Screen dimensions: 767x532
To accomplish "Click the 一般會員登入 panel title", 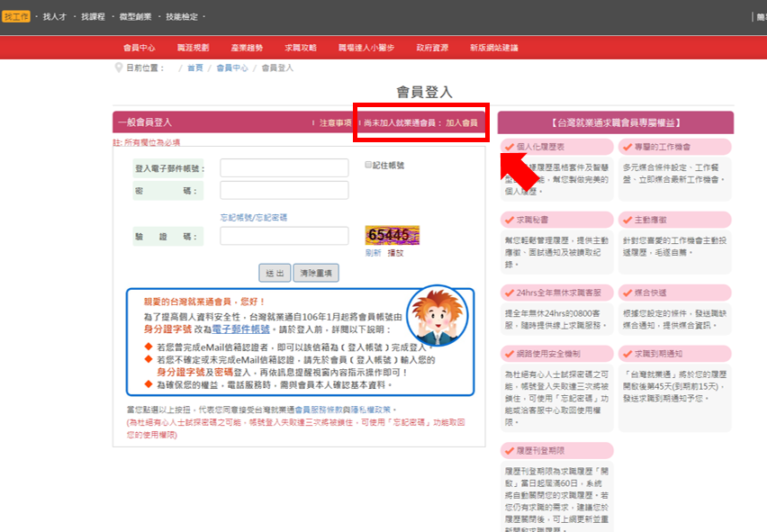I will pyautogui.click(x=145, y=122).
